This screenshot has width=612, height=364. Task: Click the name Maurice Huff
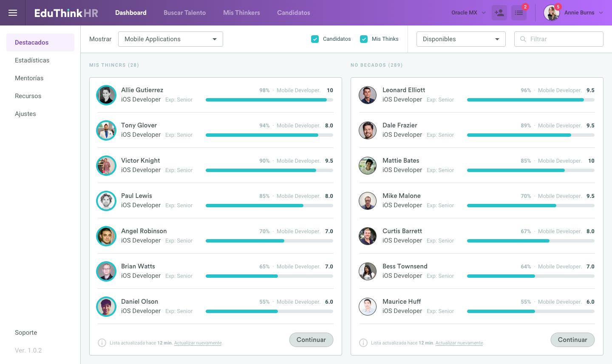402,302
